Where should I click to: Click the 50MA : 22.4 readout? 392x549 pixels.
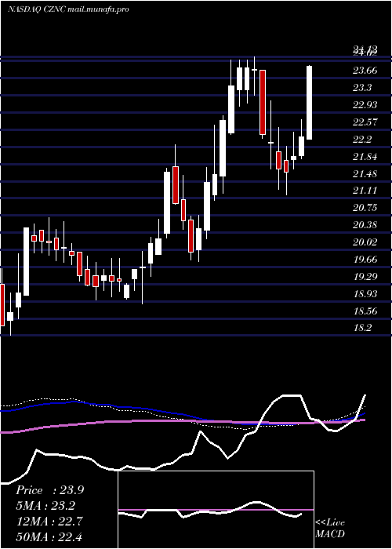49,536
